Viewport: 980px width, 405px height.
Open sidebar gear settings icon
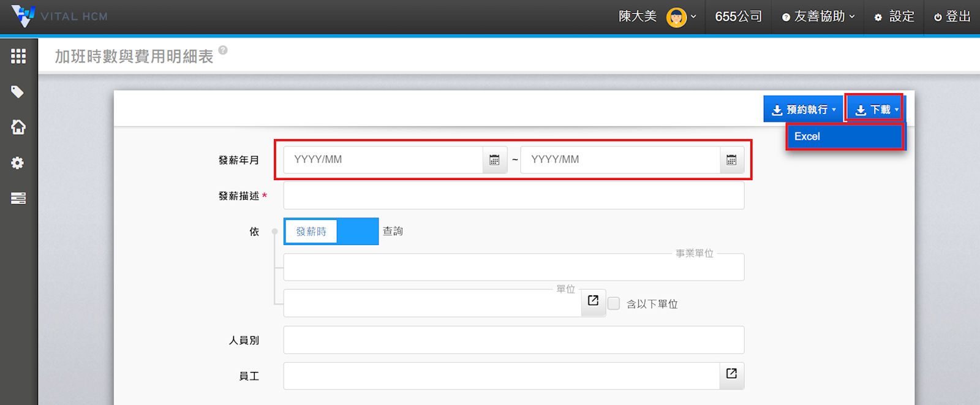[18, 163]
